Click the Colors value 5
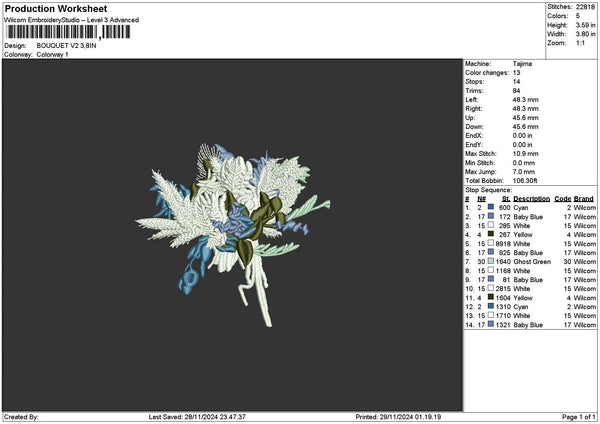 [x=578, y=16]
